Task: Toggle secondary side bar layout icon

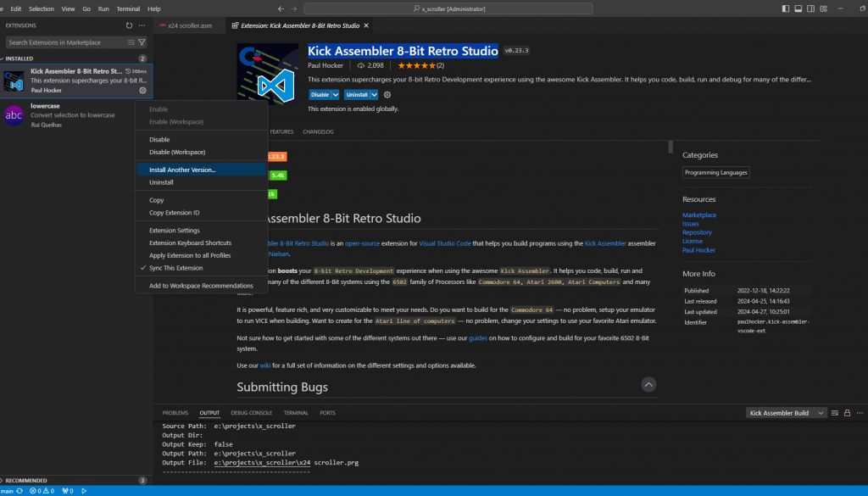Action: click(811, 8)
